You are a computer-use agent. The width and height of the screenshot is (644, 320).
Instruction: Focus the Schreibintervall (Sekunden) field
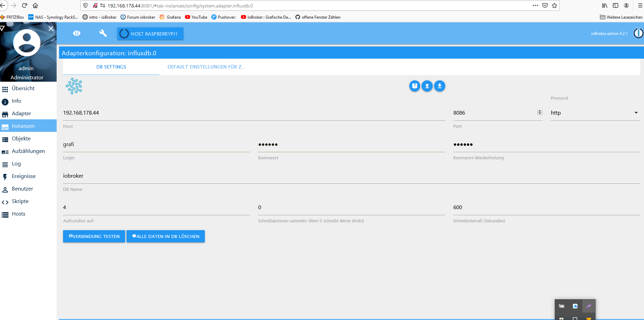tap(547, 207)
